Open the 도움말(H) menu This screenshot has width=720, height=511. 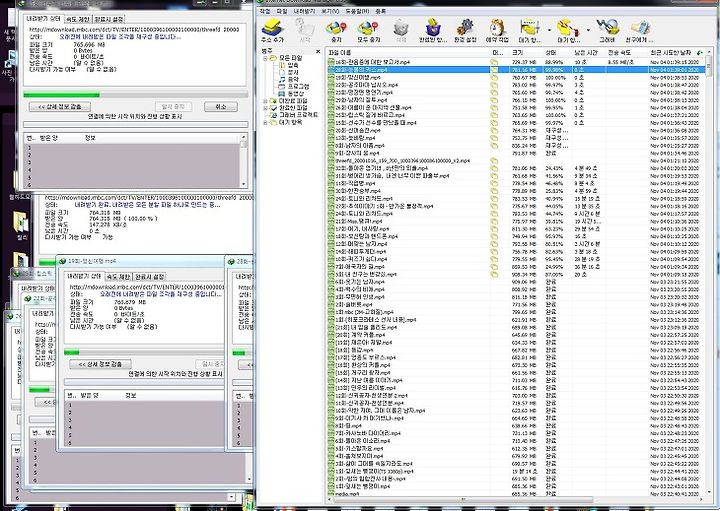click(357, 11)
